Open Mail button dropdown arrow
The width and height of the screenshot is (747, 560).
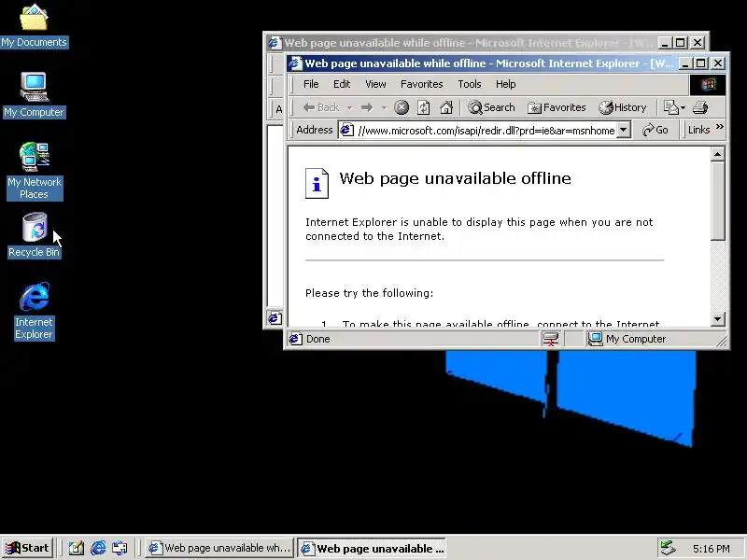[684, 108]
